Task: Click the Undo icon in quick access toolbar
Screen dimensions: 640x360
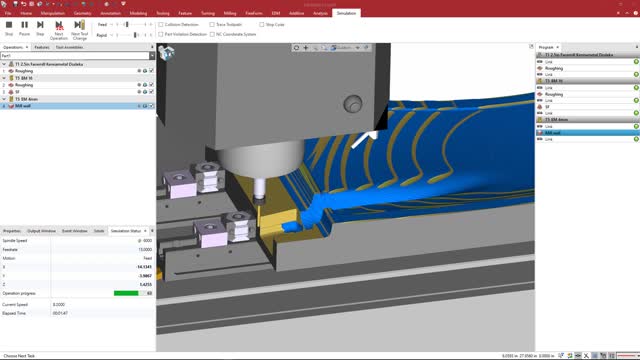Action: (23, 4)
